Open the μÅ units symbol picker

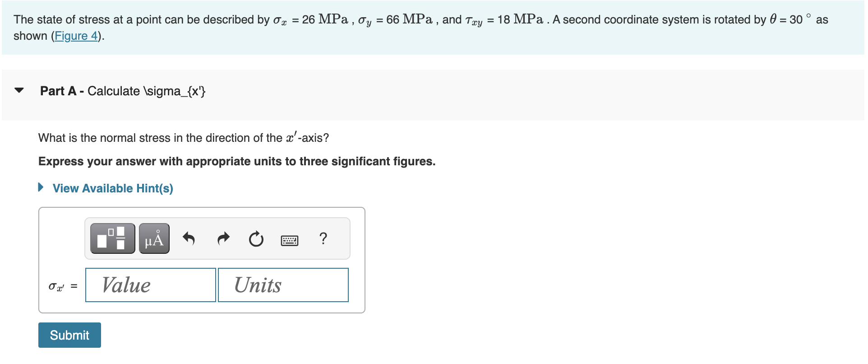[x=153, y=238]
